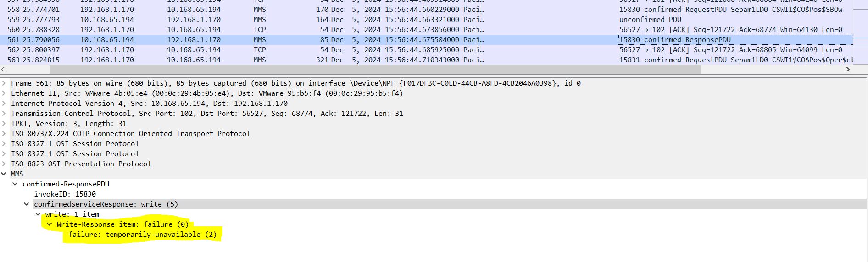Viewport: 868px width, 262px height.
Task: Expand Transmission Control Protocol section
Action: click(x=4, y=113)
